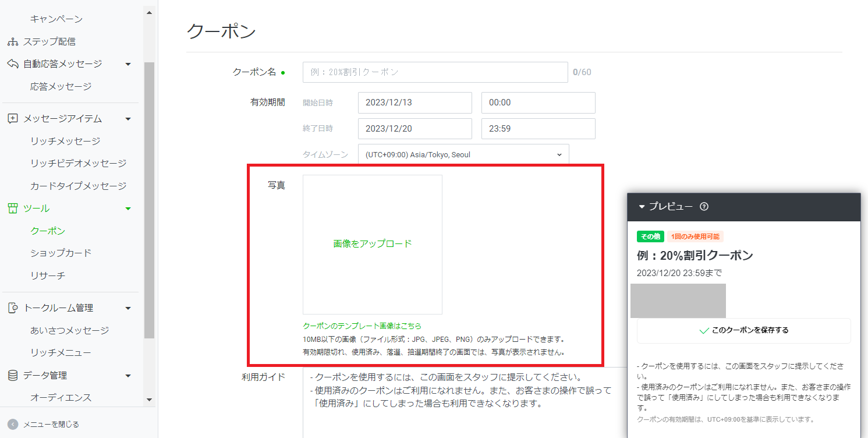Viewport: 868px width, 438px height.
Task: Collapse the preview (プレビュー) panel triangle
Action: click(642, 207)
